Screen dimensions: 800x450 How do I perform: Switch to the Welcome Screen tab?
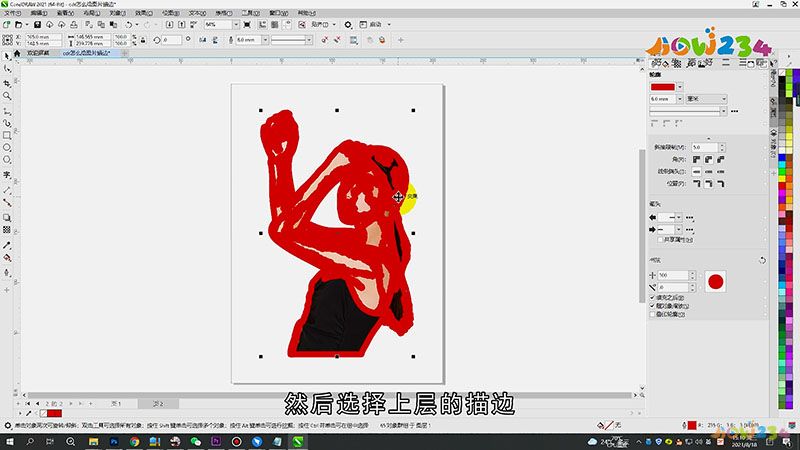pyautogui.click(x=38, y=53)
